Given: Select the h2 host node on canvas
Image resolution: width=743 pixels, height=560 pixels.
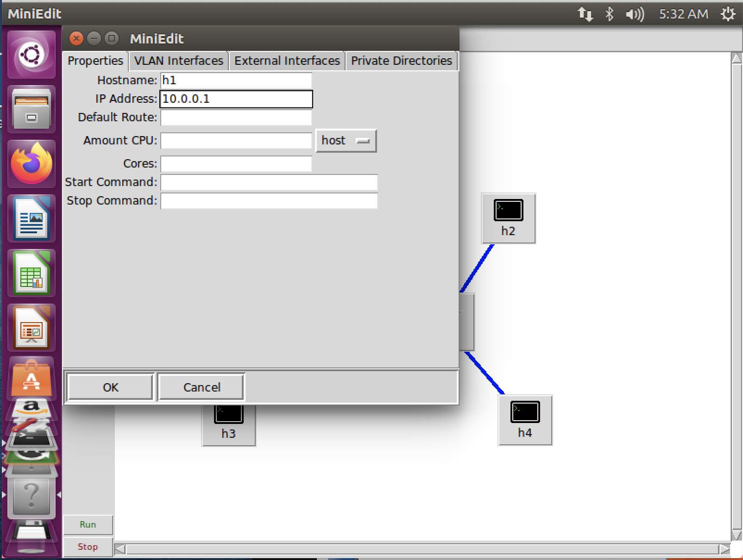Looking at the screenshot, I should pyautogui.click(x=508, y=218).
